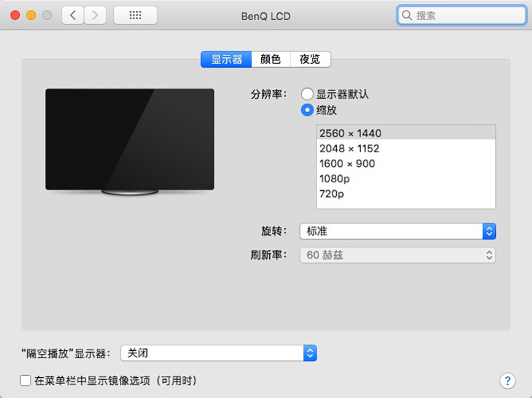
Task: Go forward with the right arrow button
Action: (95, 15)
